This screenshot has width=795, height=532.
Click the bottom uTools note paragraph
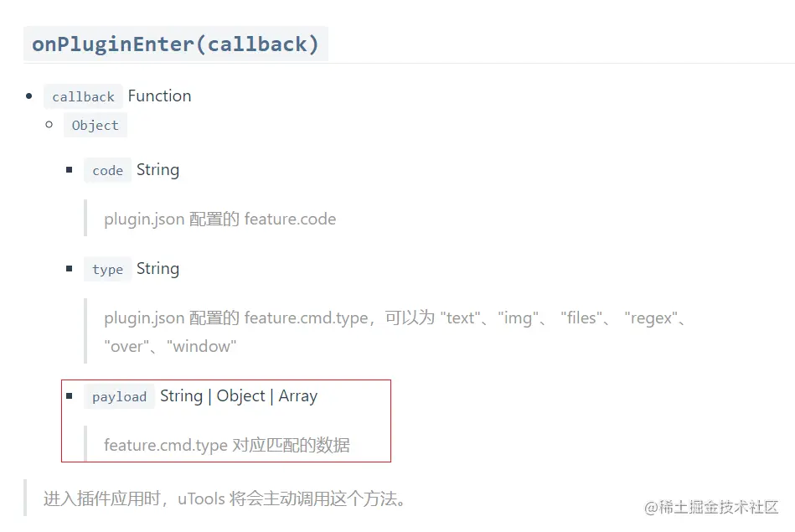click(225, 499)
